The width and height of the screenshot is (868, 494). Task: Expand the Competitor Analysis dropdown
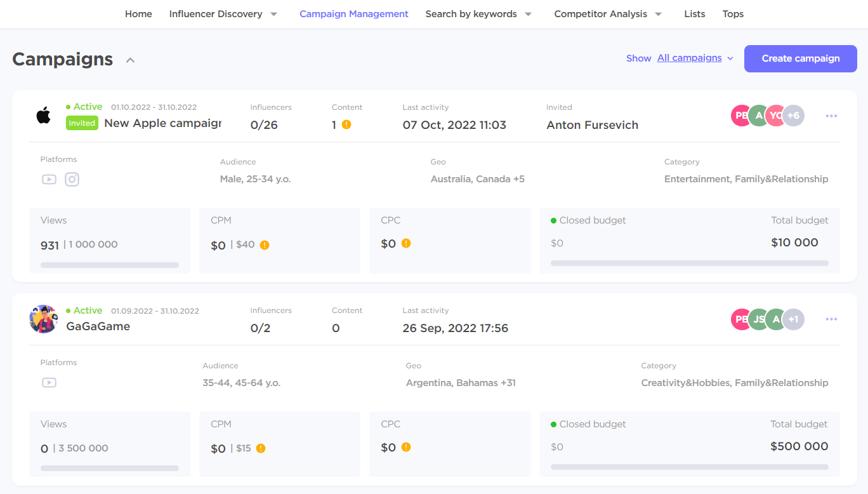658,14
